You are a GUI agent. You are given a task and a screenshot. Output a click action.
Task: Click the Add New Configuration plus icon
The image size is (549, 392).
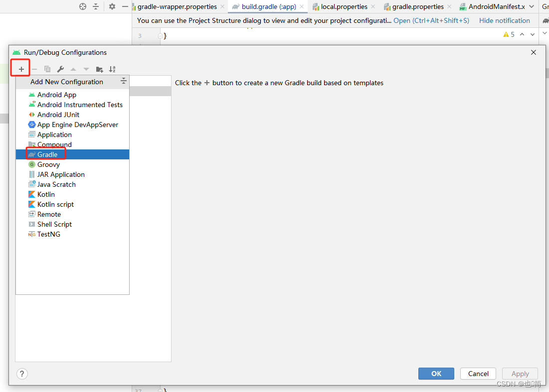click(x=20, y=69)
